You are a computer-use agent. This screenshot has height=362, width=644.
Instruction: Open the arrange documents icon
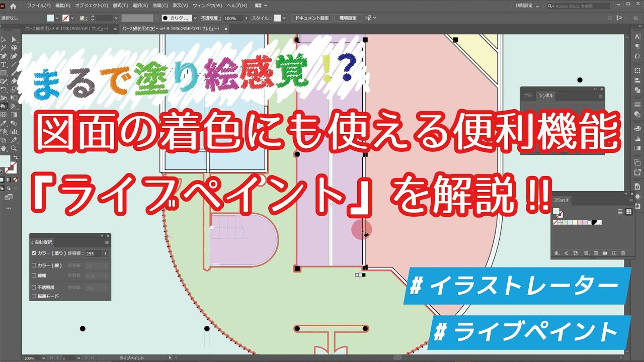tap(261, 6)
